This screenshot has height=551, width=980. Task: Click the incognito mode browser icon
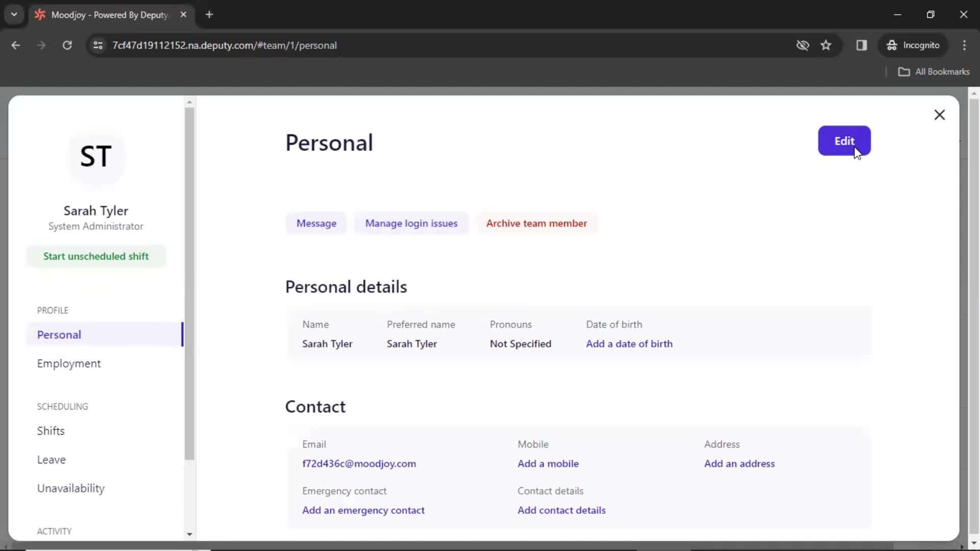(x=891, y=45)
